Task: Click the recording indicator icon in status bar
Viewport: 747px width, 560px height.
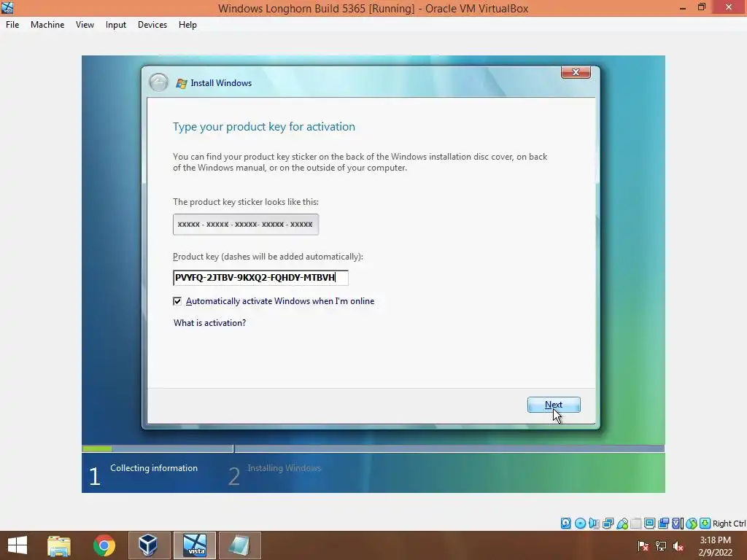Action: tap(664, 524)
